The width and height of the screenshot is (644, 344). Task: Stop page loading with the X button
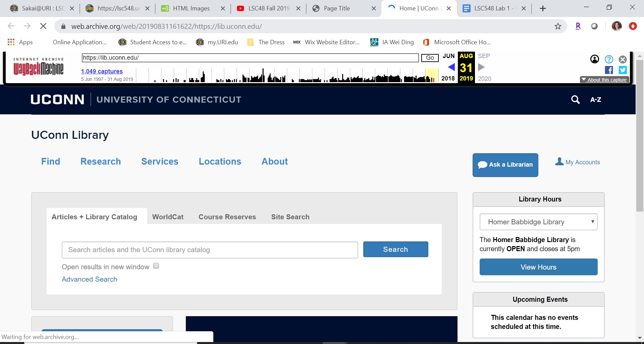[43, 26]
